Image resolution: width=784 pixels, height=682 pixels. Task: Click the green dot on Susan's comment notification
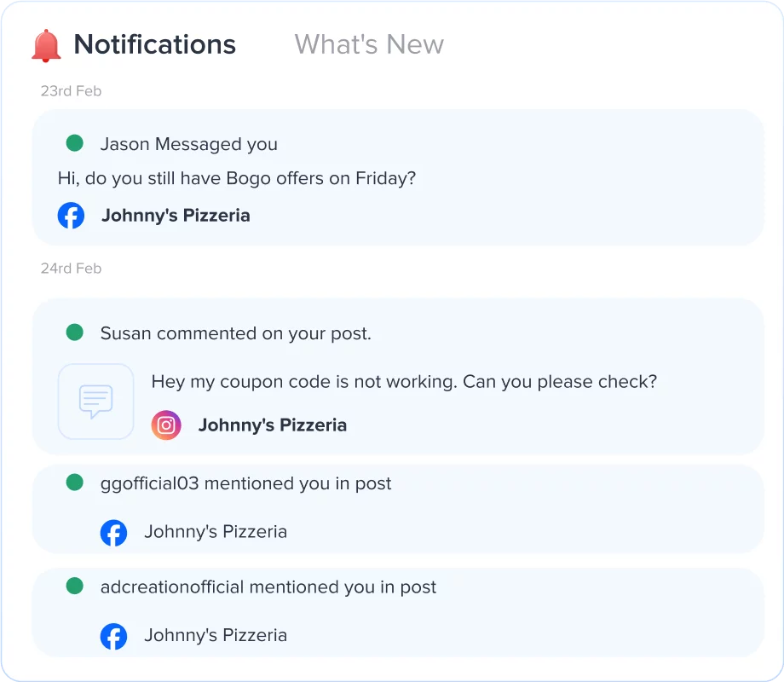[74, 333]
